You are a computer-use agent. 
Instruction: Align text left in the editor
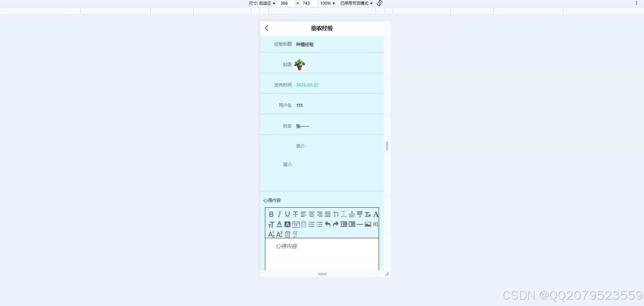304,214
